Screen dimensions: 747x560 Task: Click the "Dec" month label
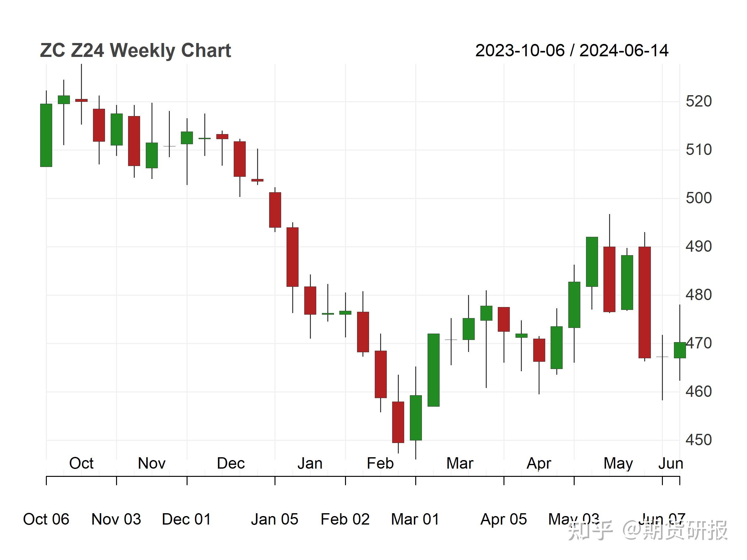coord(231,463)
